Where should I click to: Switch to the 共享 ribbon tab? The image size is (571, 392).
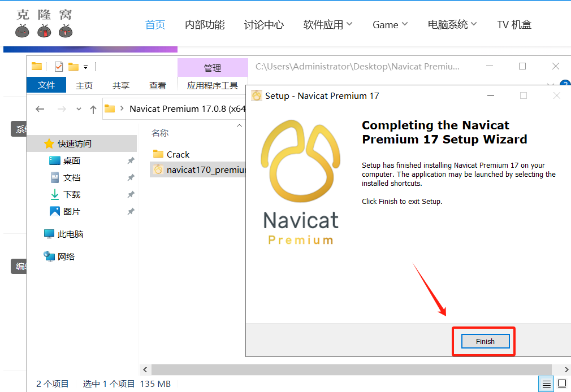[x=121, y=85]
